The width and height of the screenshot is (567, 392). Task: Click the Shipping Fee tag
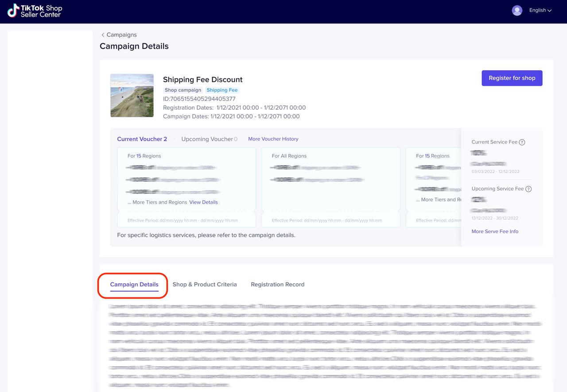click(x=222, y=90)
